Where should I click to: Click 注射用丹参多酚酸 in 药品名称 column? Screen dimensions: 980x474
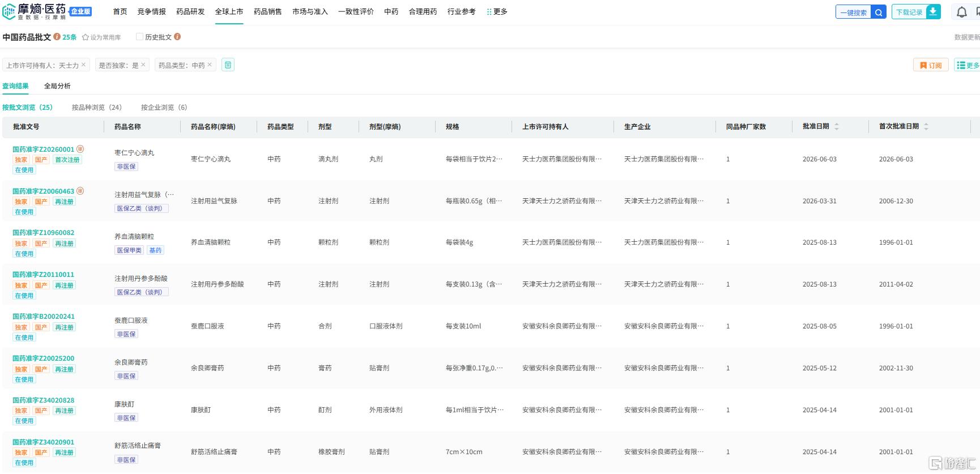(x=141, y=279)
